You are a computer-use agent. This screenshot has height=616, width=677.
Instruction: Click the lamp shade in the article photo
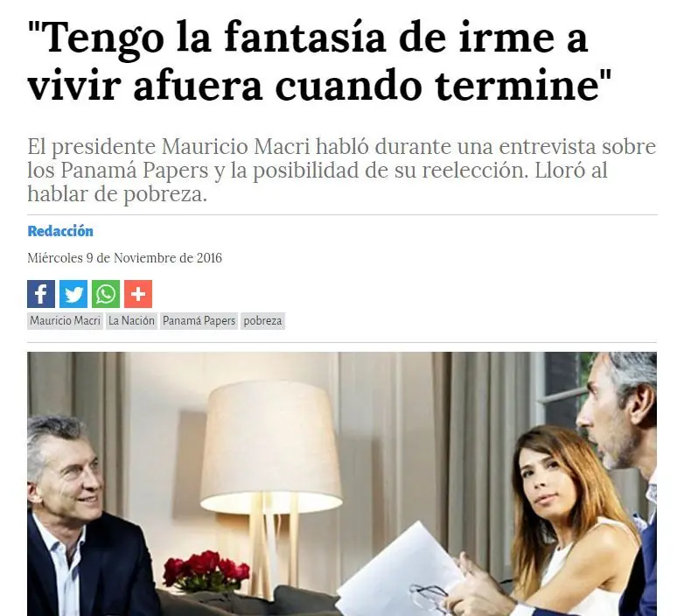point(271,444)
